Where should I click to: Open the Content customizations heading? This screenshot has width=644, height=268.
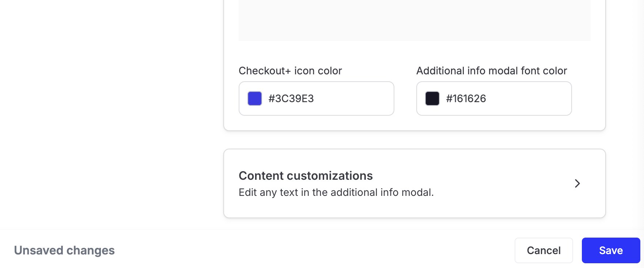pyautogui.click(x=306, y=176)
